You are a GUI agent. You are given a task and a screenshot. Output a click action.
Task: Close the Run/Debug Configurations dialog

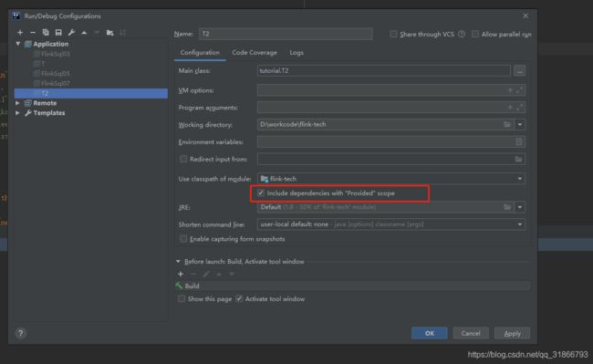525,16
